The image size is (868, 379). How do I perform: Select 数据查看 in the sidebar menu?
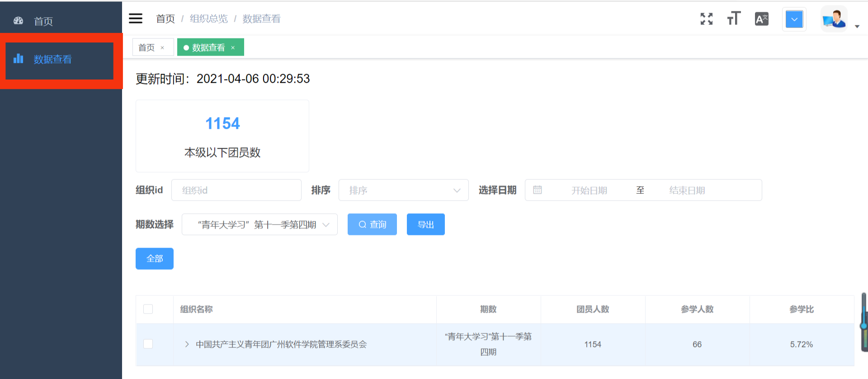[x=52, y=60]
